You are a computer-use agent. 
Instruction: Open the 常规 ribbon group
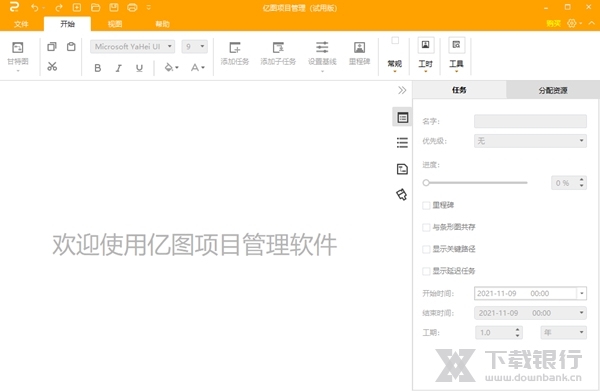395,54
